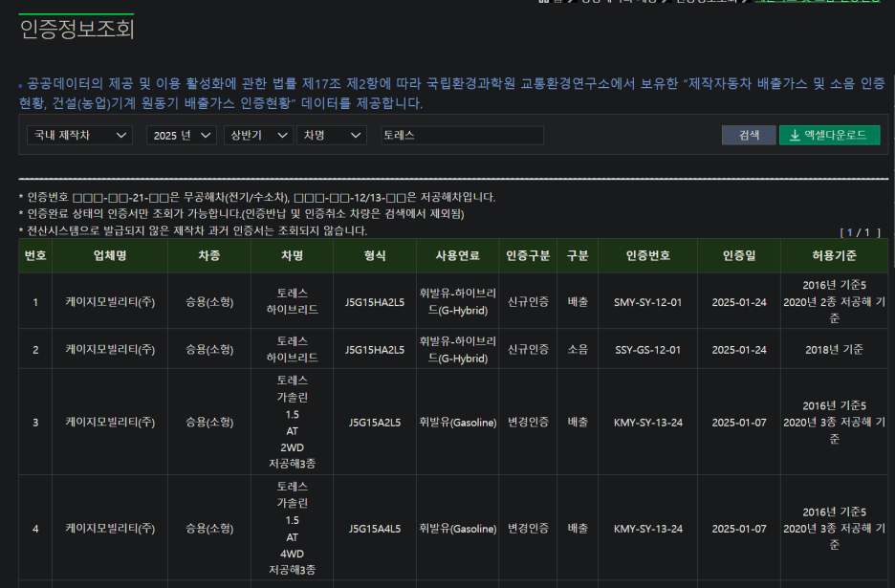The height and width of the screenshot is (588, 895).
Task: Click the 업체명 column header
Action: point(110,255)
